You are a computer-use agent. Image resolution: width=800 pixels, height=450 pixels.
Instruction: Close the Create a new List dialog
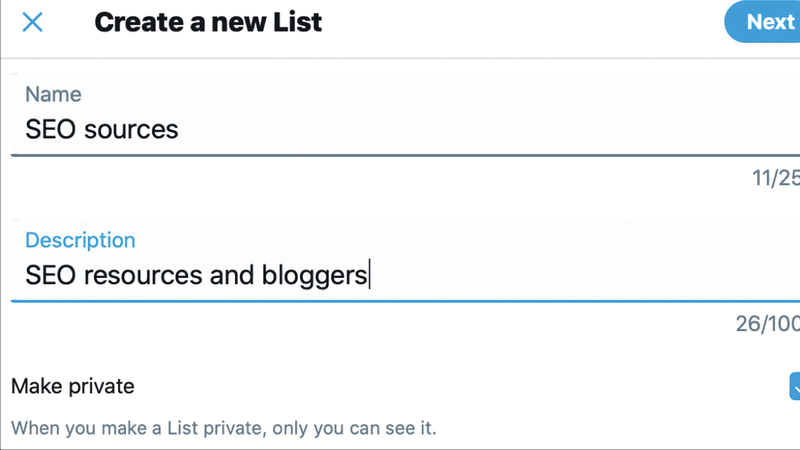coord(33,22)
